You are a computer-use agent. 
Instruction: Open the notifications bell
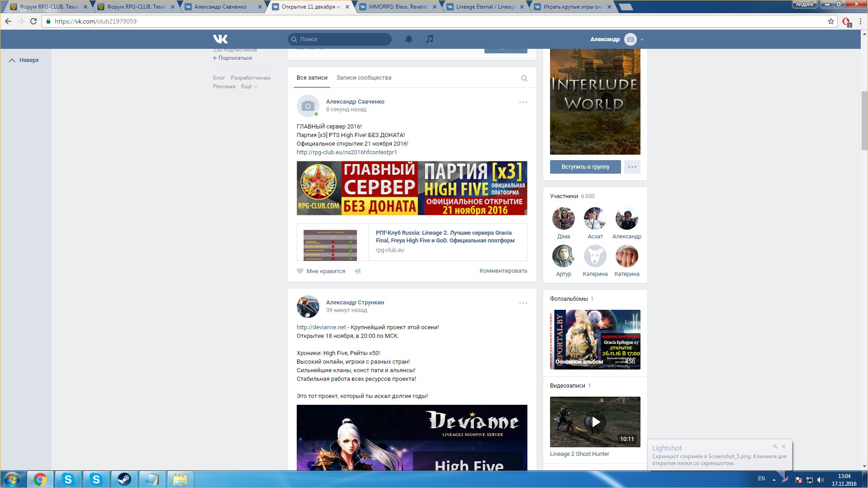click(x=408, y=39)
